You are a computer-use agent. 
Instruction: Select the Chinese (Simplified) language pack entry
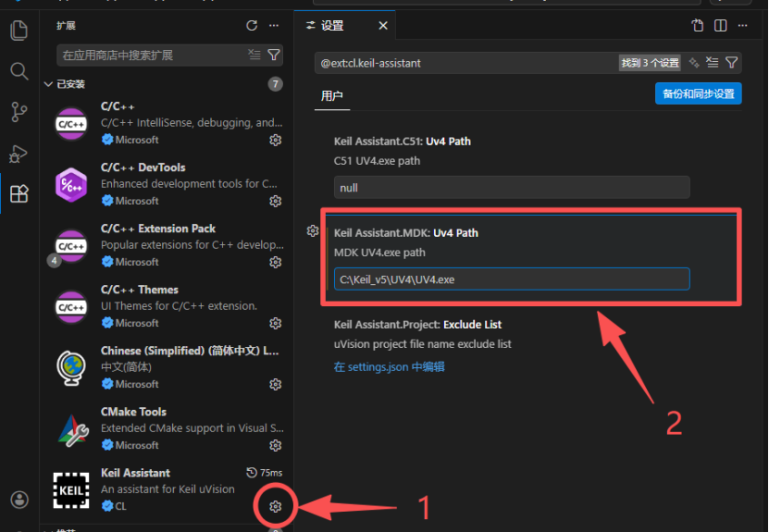[167, 367]
